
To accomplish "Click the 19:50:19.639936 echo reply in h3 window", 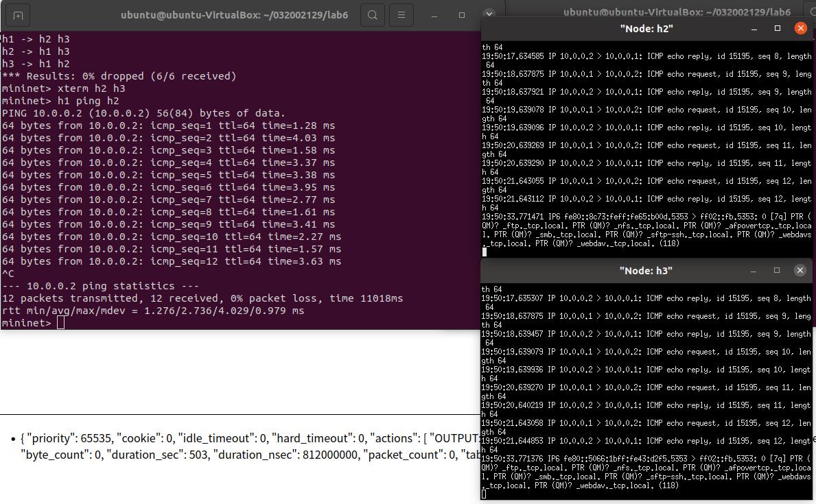I will coord(646,374).
